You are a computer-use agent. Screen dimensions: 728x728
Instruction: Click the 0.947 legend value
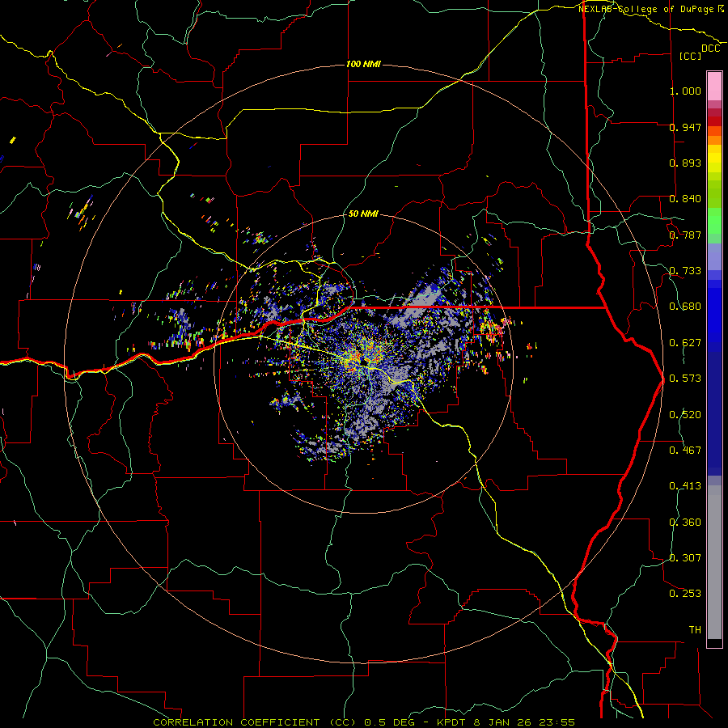(x=685, y=127)
